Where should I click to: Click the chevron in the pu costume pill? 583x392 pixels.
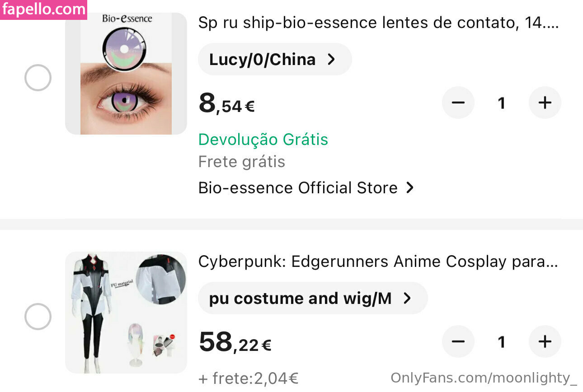click(407, 298)
